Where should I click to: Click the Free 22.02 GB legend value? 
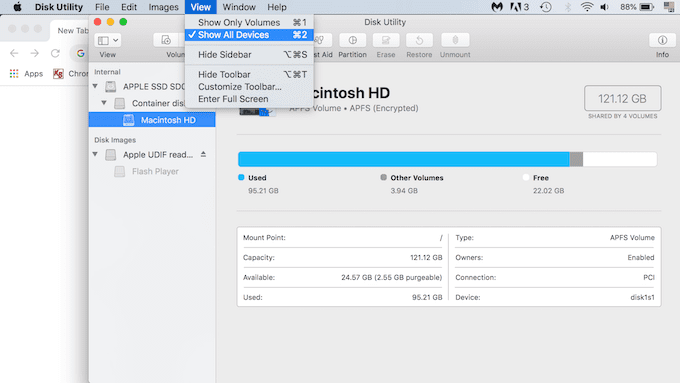click(548, 190)
